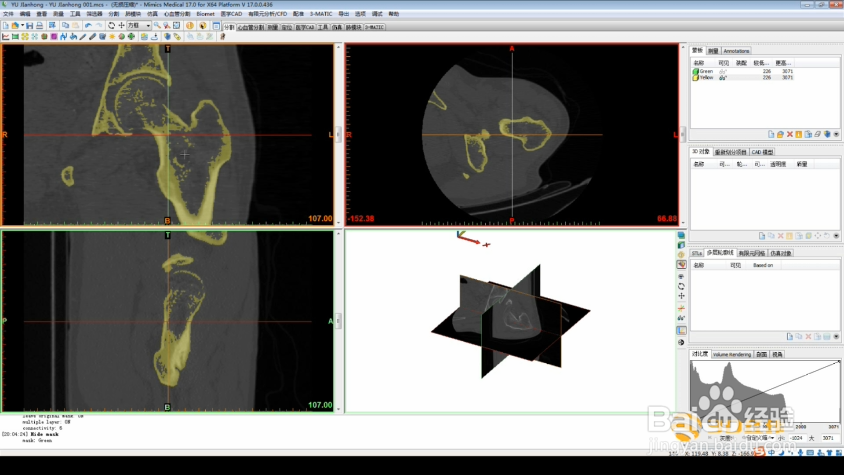The image size is (844, 475).
Task: Select the Yellow mask row name
Action: tap(706, 78)
